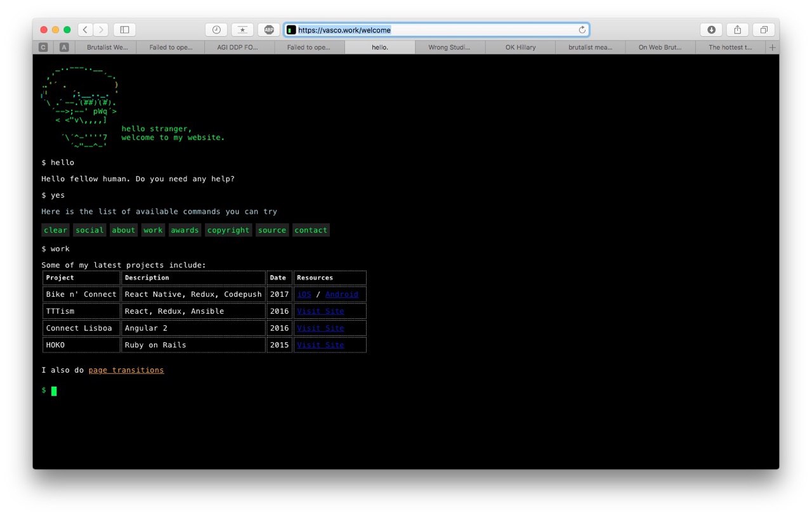Run the contact command button

311,230
